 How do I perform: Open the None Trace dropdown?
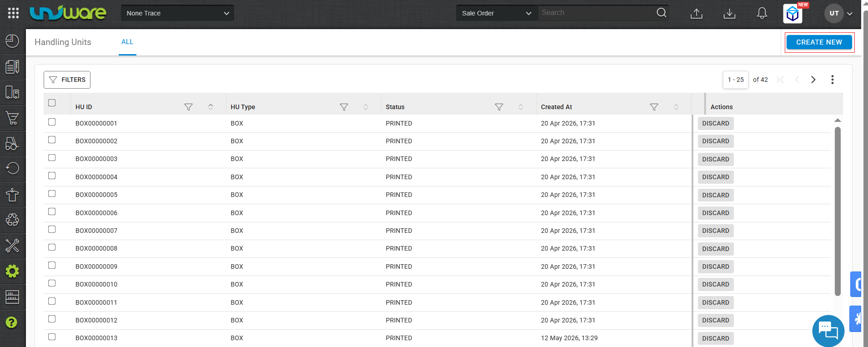(x=177, y=13)
